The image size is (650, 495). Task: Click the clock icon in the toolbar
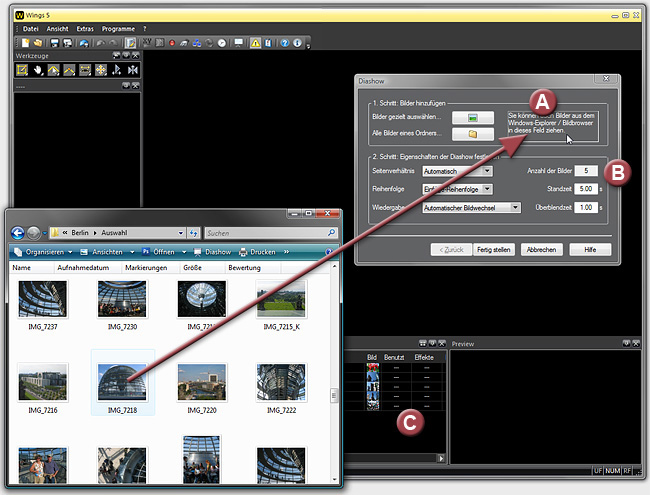coord(222,43)
